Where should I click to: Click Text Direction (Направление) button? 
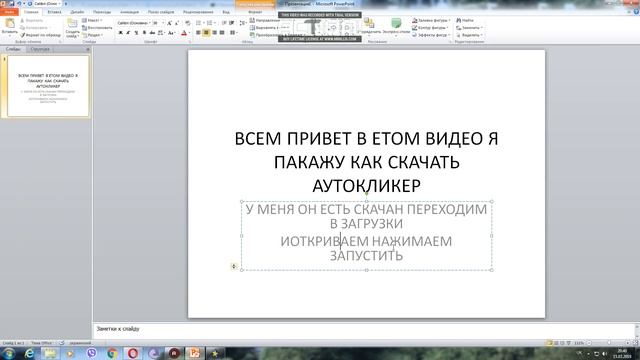[264, 20]
